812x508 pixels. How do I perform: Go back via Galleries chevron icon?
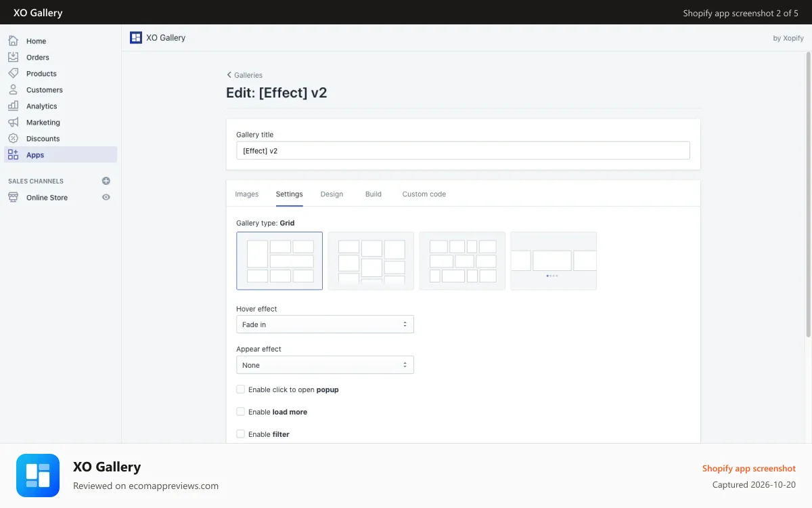[x=229, y=75]
